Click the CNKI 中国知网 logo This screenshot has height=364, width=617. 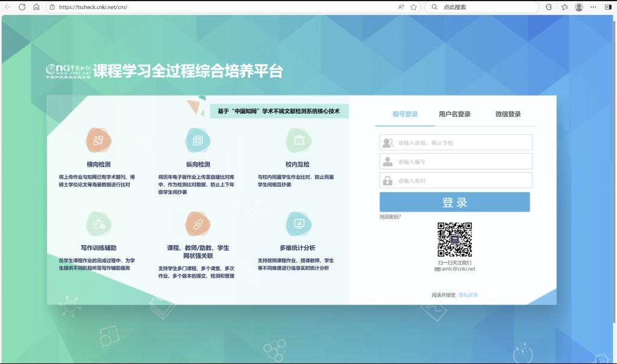pyautogui.click(x=68, y=72)
